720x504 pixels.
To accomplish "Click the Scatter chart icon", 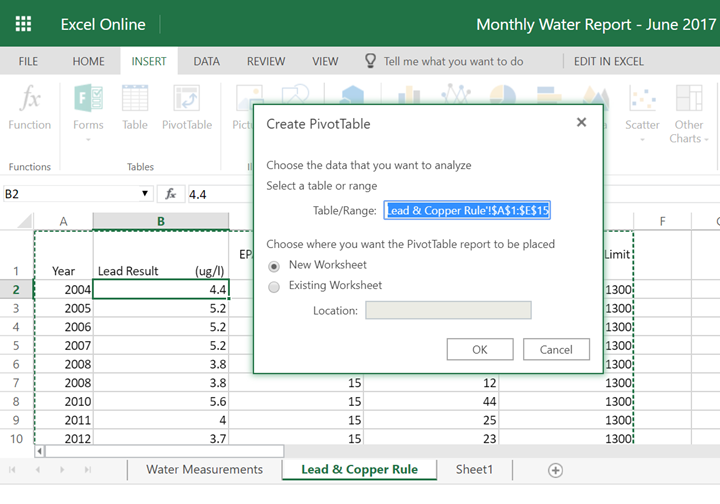I will tap(642, 100).
